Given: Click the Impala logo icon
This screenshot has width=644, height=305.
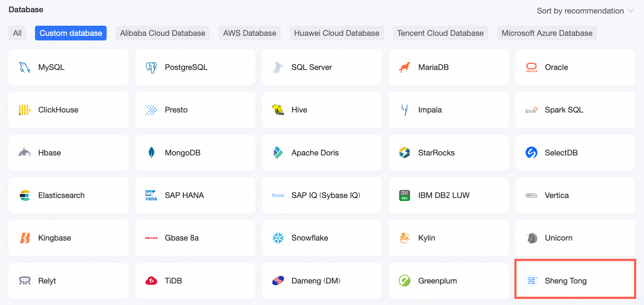Looking at the screenshot, I should point(405,110).
